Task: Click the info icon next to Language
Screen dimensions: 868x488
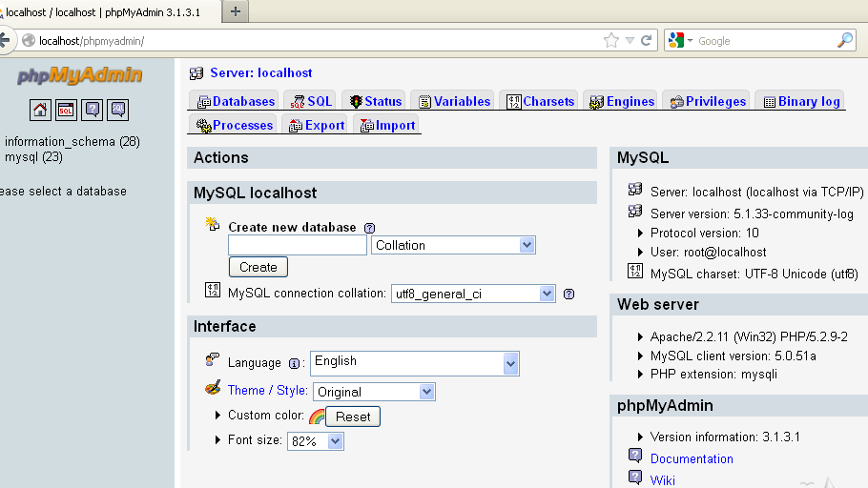Action: pos(294,363)
